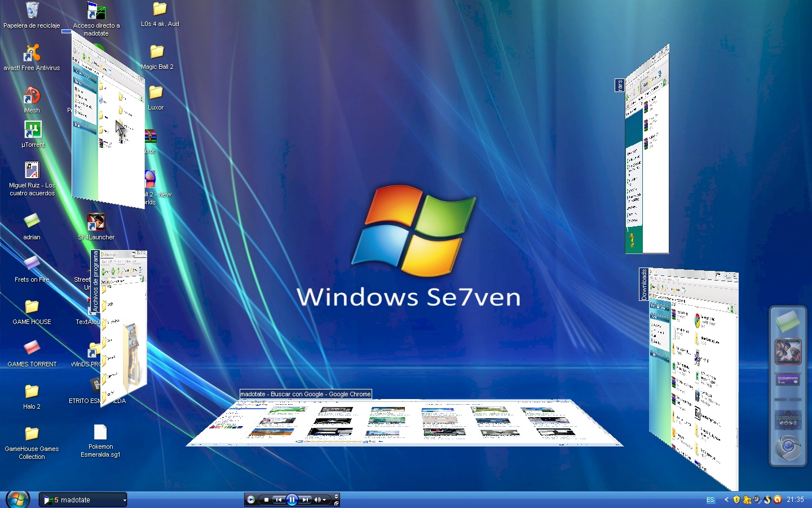Open the Rock Band dock icon

click(788, 420)
